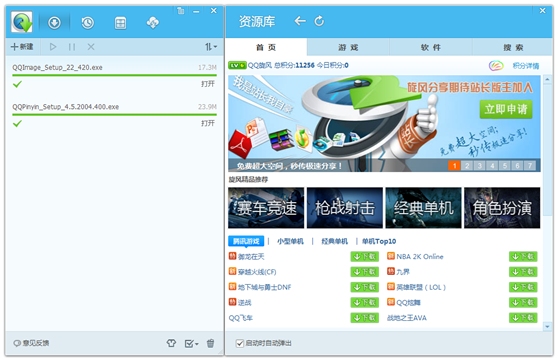Go back in the resource library
558x360 pixels.
300,21
